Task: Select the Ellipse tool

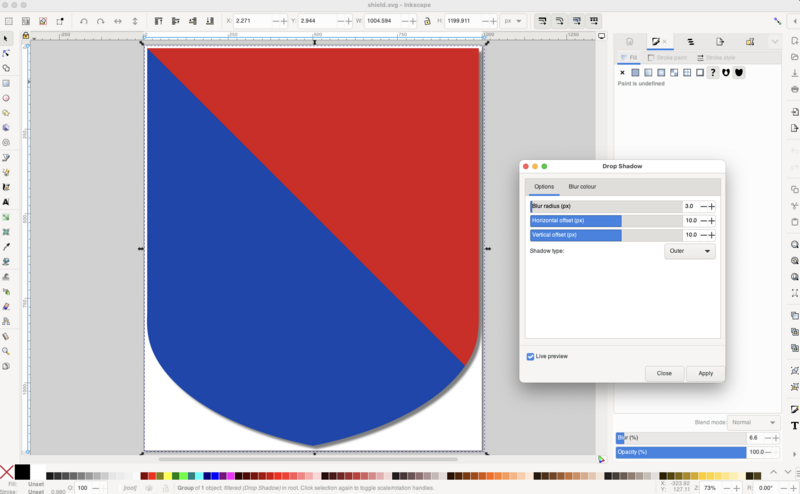Action: [6, 98]
